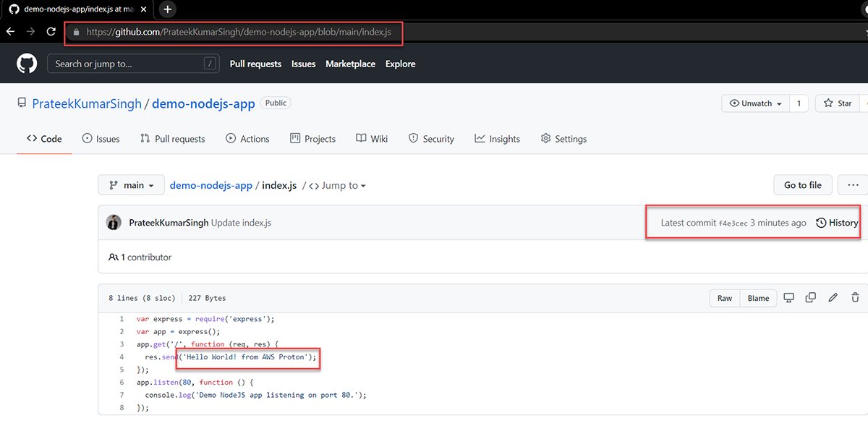This screenshot has height=439, width=868.
Task: Enable the Blame view for index.js
Action: (x=758, y=298)
